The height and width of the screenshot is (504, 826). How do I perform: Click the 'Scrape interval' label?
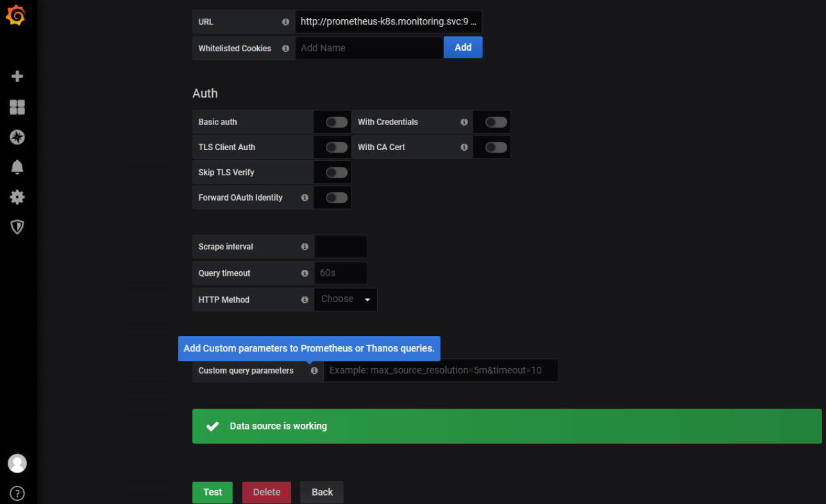tap(226, 246)
